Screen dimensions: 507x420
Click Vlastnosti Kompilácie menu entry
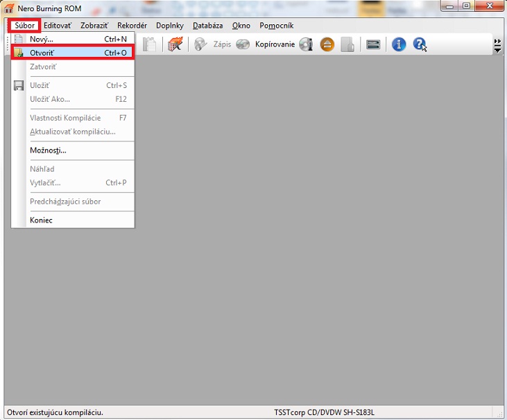click(x=73, y=118)
